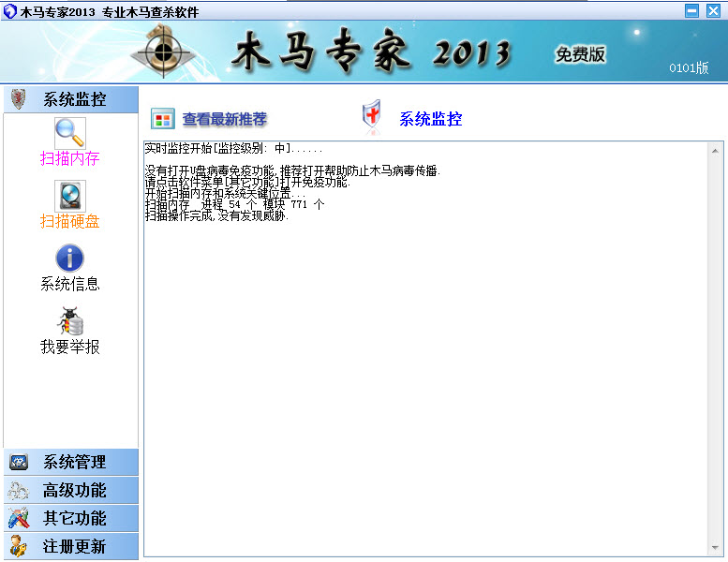Click the log line 没有打开U盘病毒免疫功能

(292, 170)
